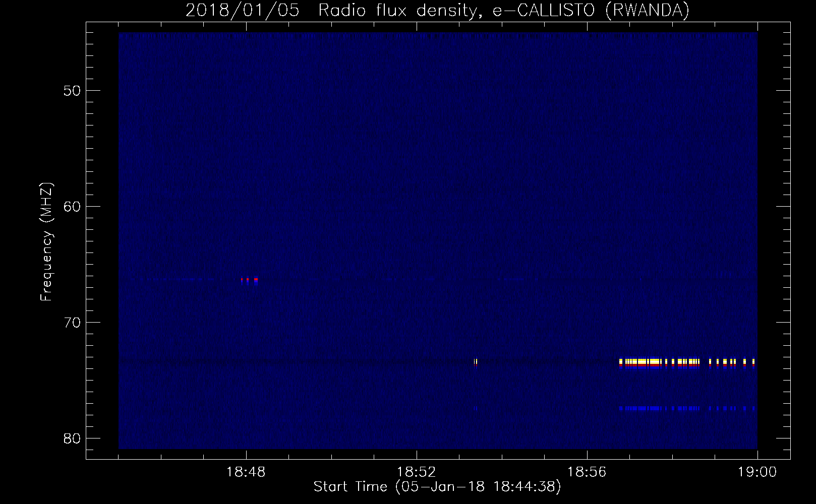The image size is (816, 504).
Task: Click the 18:52 time tick label
Action: point(417,472)
